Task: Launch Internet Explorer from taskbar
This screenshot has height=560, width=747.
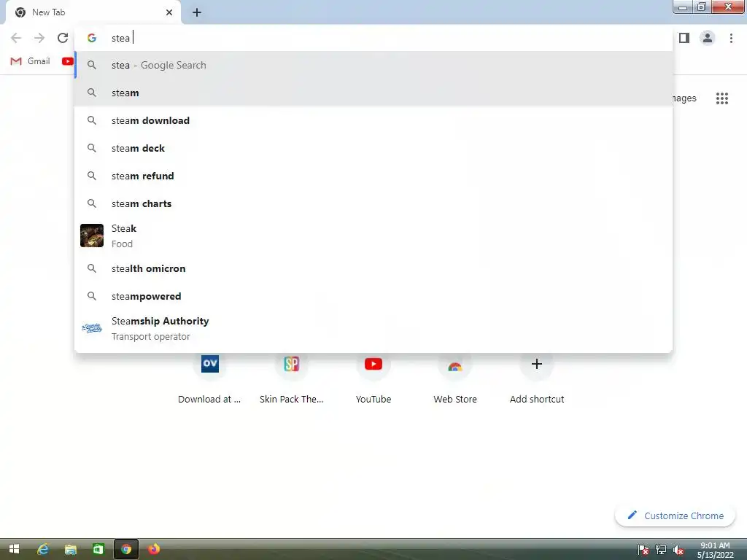Action: coord(43,549)
